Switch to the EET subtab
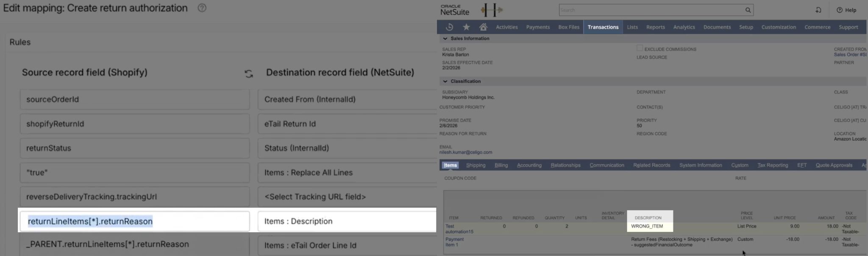The image size is (868, 256). (801, 165)
